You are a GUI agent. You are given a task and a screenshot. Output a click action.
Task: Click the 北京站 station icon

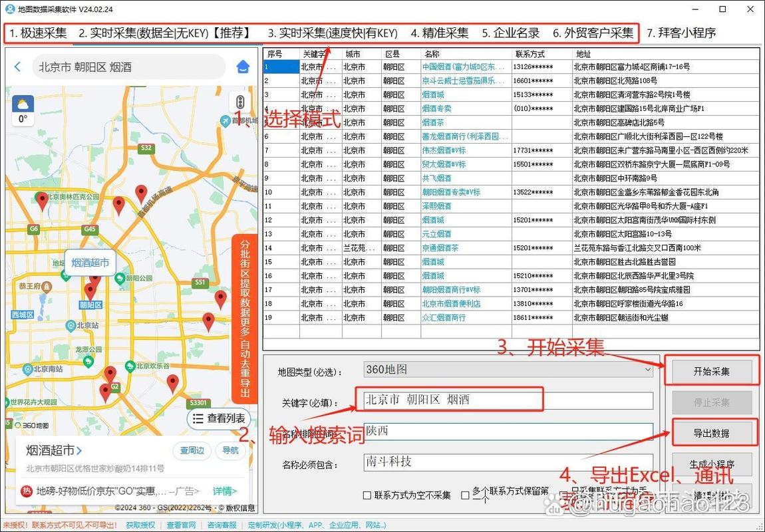coord(71,325)
